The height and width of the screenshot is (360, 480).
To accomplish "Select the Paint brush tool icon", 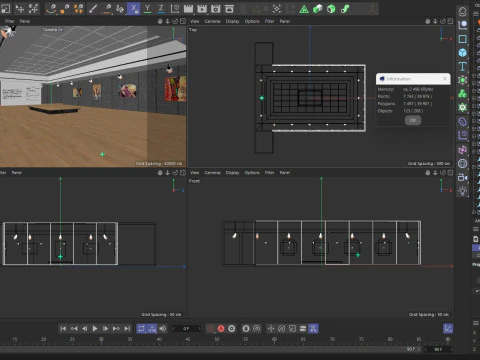I will (x=93, y=9).
